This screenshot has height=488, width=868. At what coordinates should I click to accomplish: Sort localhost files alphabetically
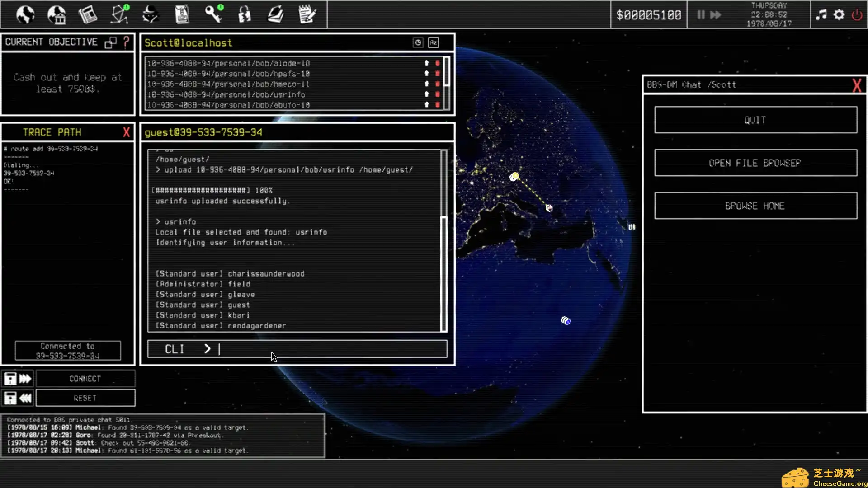433,42
